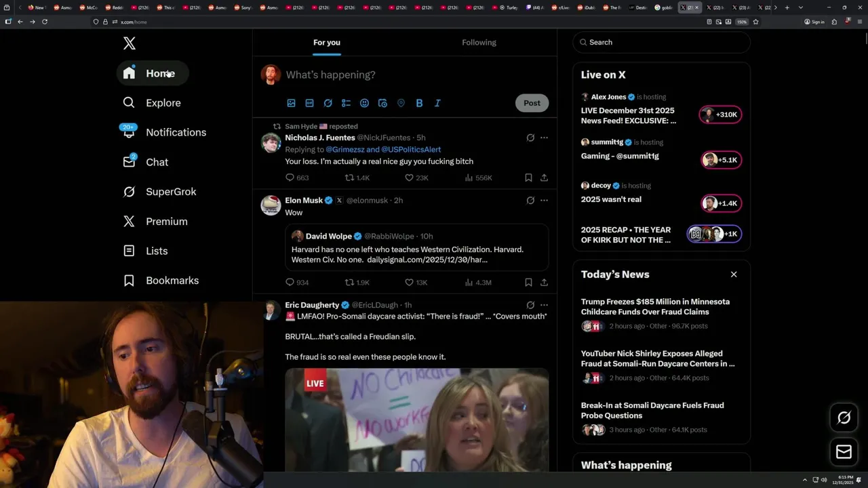Add image media to the post

pyautogui.click(x=291, y=103)
